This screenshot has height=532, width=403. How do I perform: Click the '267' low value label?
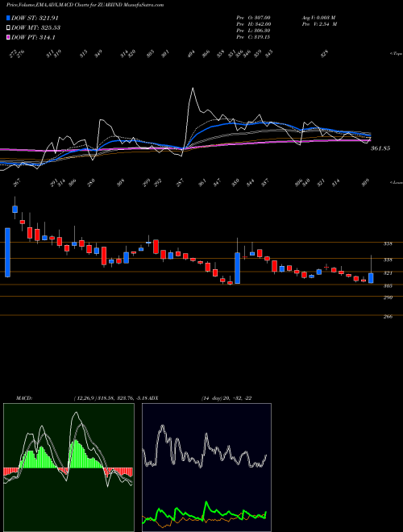(17, 183)
